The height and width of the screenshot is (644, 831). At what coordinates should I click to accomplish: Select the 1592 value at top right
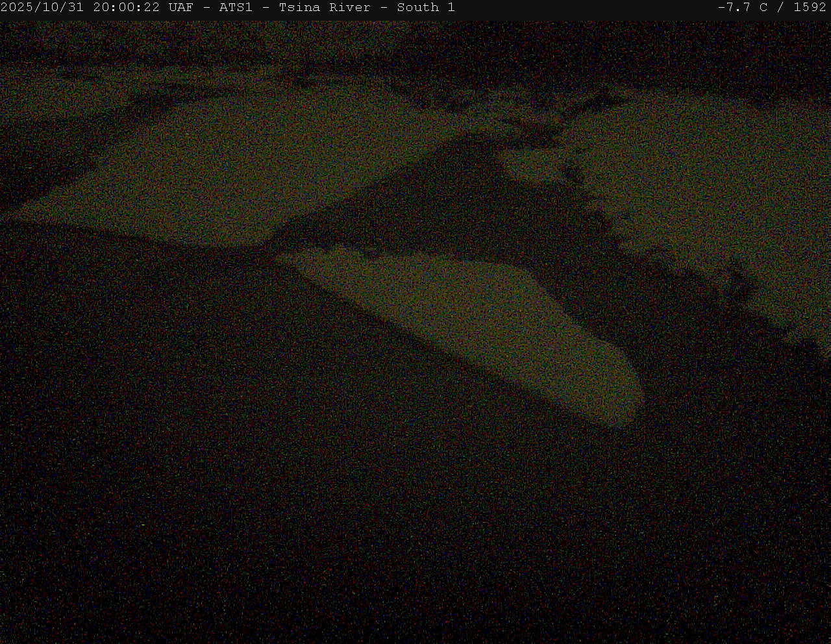pos(810,8)
